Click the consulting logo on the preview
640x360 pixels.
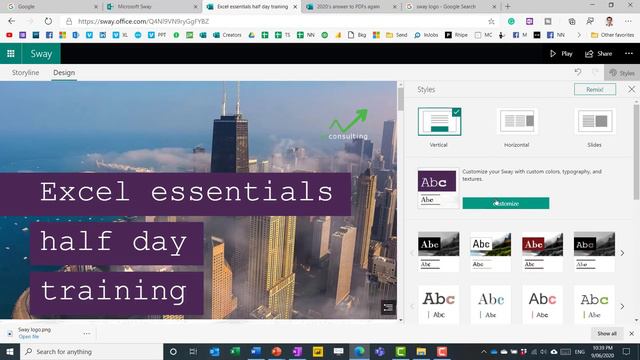(348, 124)
